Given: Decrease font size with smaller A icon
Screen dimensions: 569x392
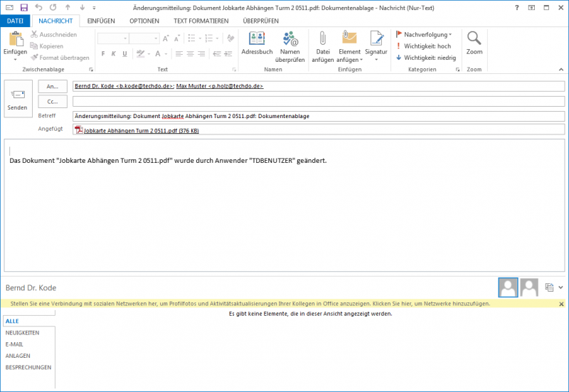Looking at the screenshot, I should tap(176, 38).
